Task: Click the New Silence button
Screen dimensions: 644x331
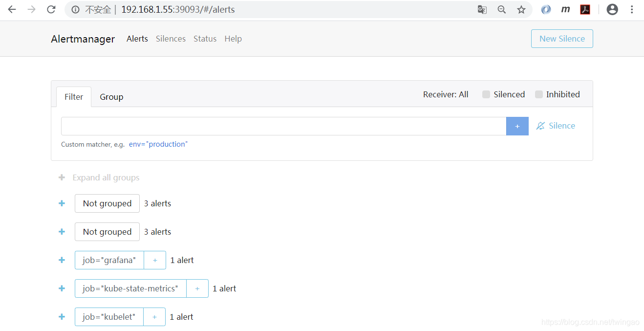Action: click(x=562, y=39)
